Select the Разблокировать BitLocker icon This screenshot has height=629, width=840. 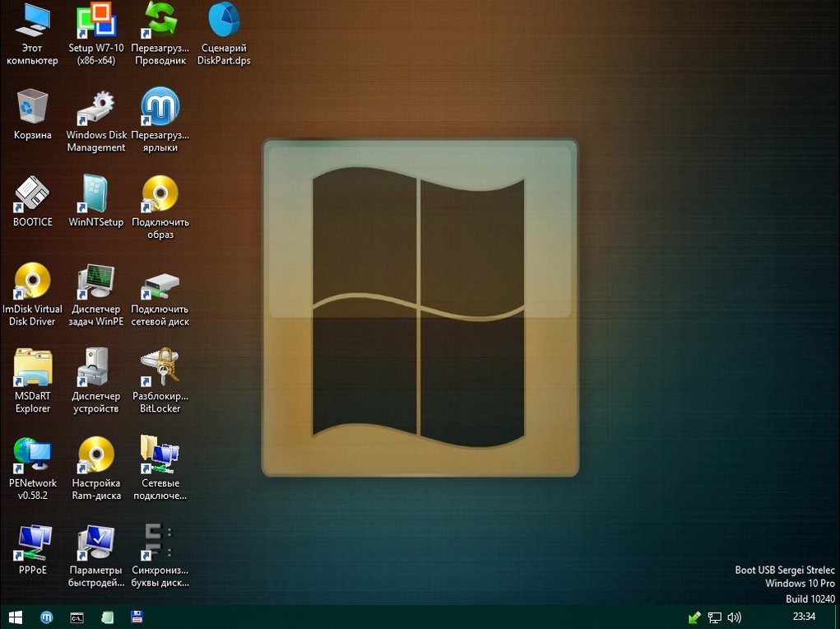160,381
